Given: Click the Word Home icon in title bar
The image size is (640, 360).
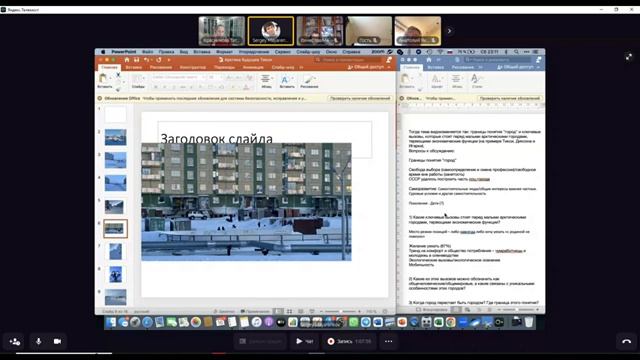Looking at the screenshot, I should tap(429, 60).
